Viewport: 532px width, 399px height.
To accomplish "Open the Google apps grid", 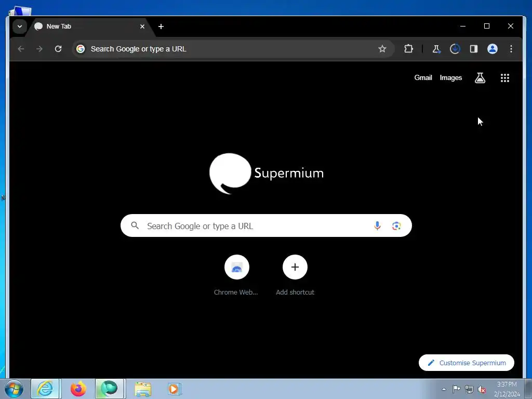I will (x=505, y=78).
